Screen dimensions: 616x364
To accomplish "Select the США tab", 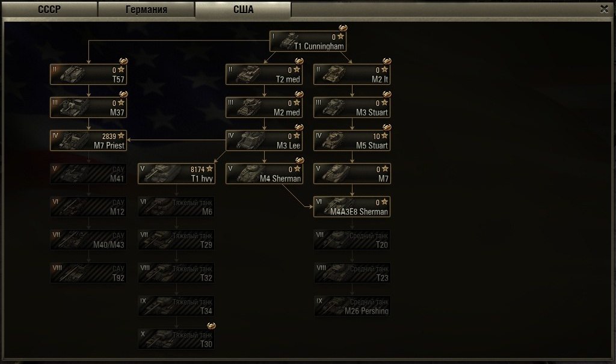I will point(243,9).
